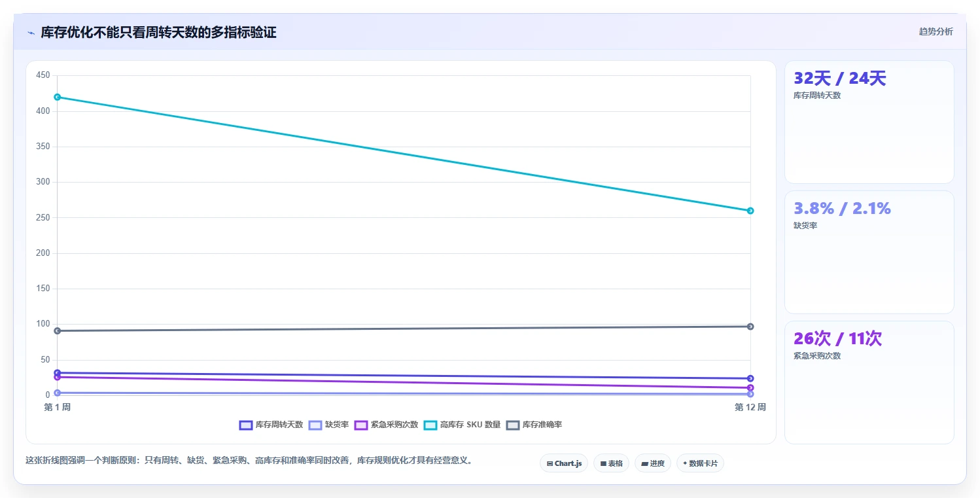The width and height of the screenshot is (980, 498).
Task: Click 紧急采购次数 data point at 第 12 周
Action: pyautogui.click(x=750, y=387)
